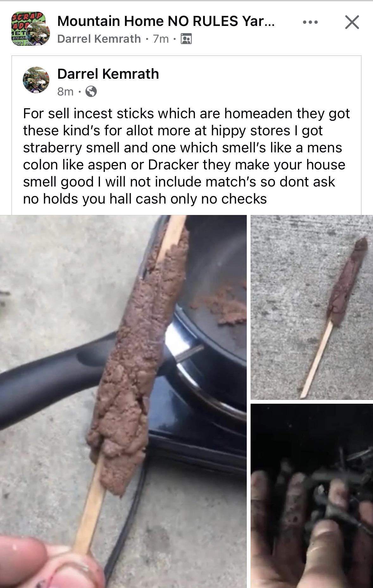Close the post with the X icon
Viewport: 373px width, 588px height.
point(352,22)
